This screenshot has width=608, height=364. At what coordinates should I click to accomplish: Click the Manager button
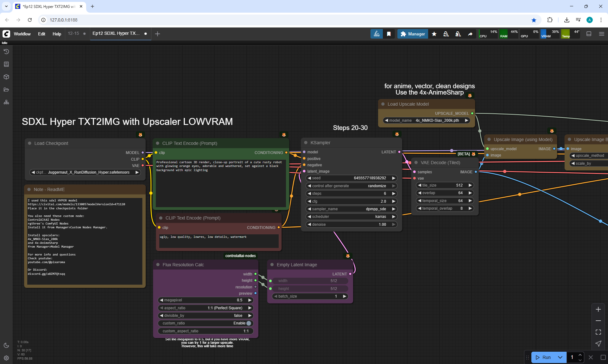(413, 34)
